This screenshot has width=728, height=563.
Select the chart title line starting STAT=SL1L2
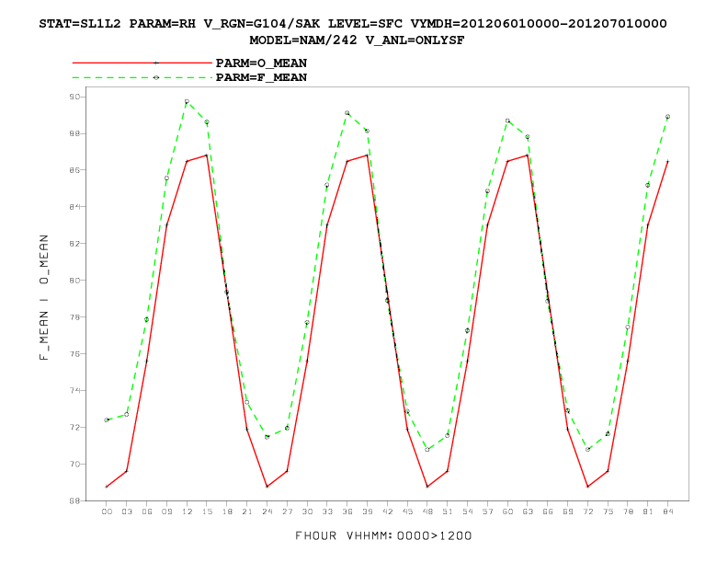353,24
